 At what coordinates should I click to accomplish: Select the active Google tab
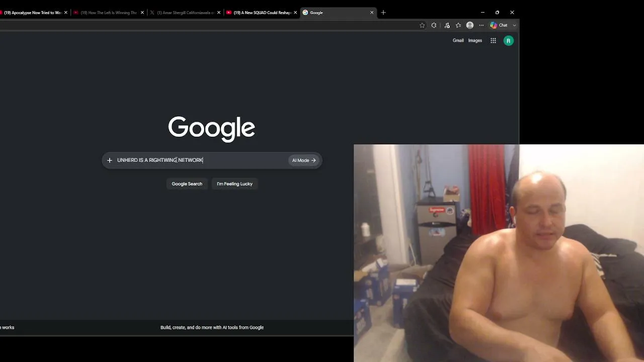pyautogui.click(x=338, y=13)
